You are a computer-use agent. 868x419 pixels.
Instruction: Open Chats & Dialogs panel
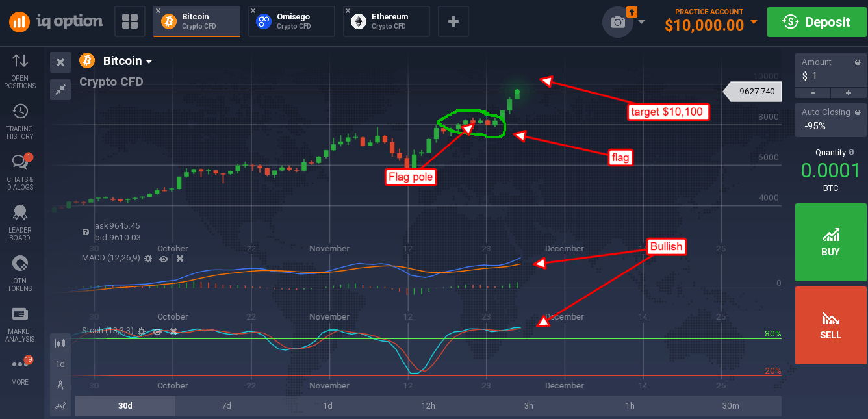coord(20,172)
